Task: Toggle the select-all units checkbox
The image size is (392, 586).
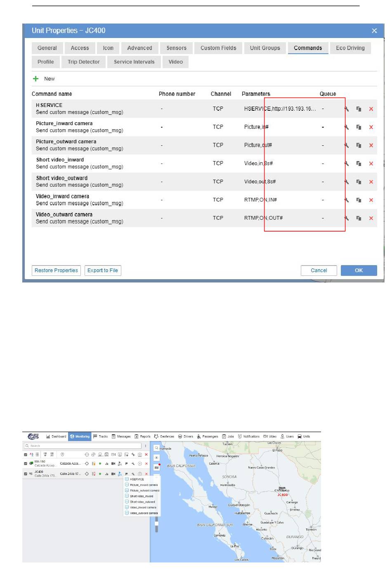Action: click(26, 455)
